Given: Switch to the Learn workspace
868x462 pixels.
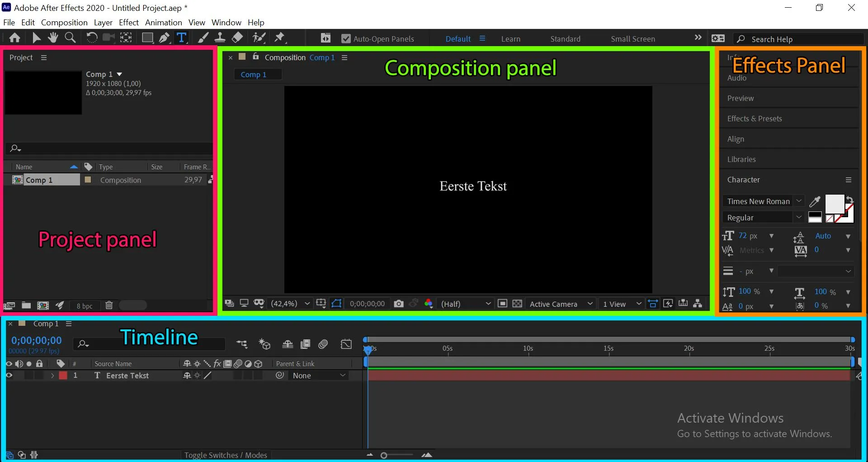Looking at the screenshot, I should coord(511,39).
